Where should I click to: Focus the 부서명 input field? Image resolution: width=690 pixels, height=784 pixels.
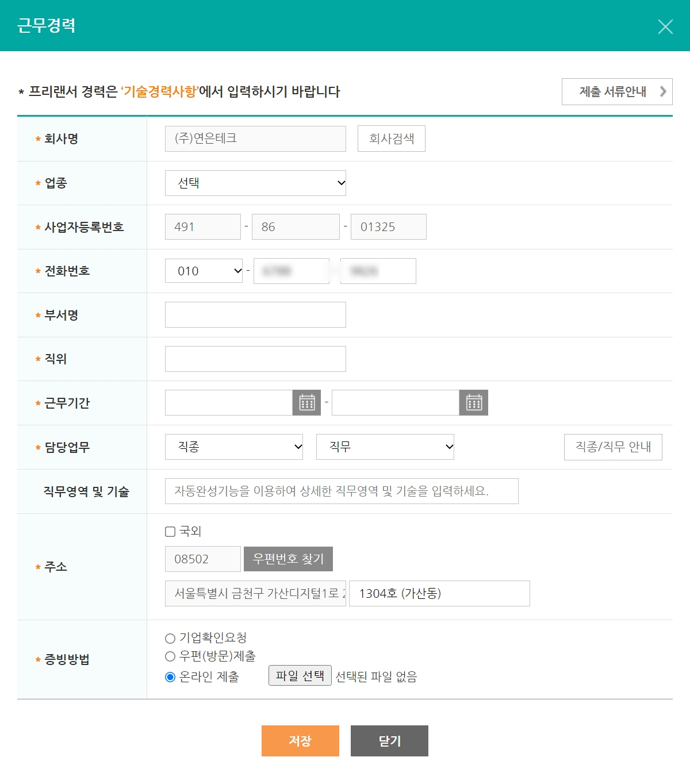click(255, 314)
